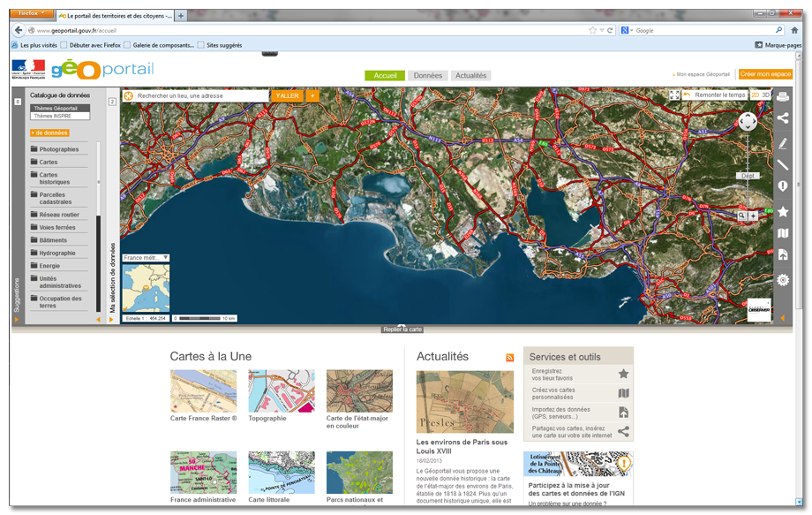Click the import data file icon

tap(782, 255)
